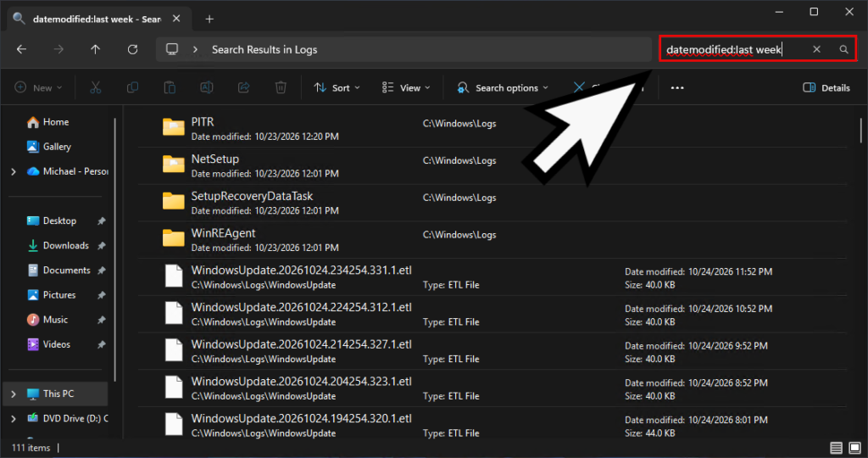Click the Share icon in toolbar

coord(243,87)
